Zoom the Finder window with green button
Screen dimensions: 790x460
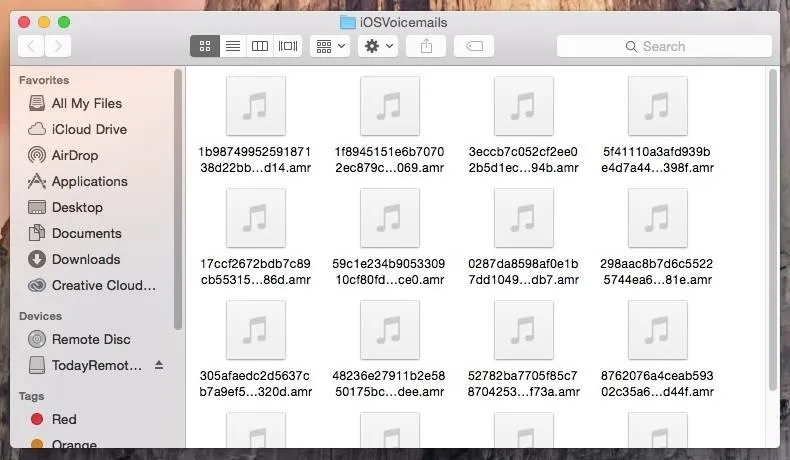64,22
